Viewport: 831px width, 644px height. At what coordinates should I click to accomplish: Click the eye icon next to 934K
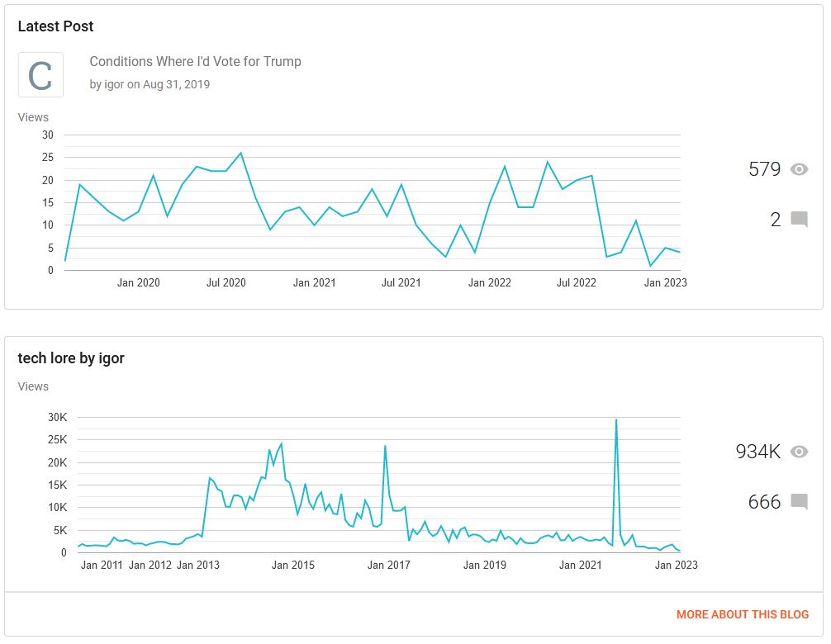click(799, 452)
